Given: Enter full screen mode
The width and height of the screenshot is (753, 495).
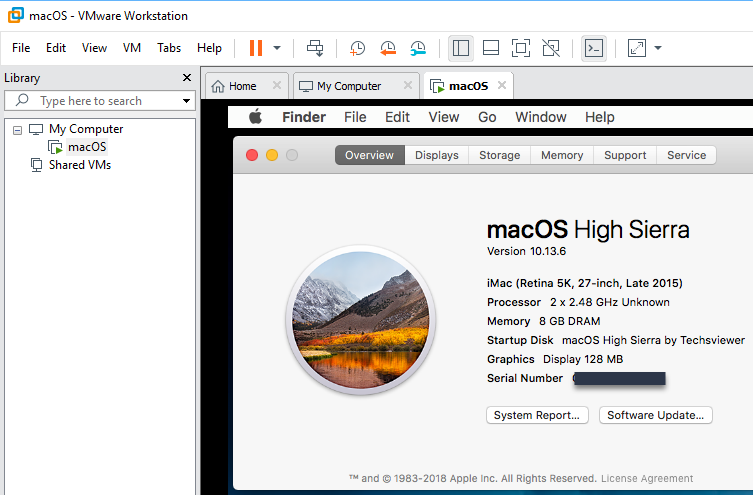Looking at the screenshot, I should click(521, 48).
